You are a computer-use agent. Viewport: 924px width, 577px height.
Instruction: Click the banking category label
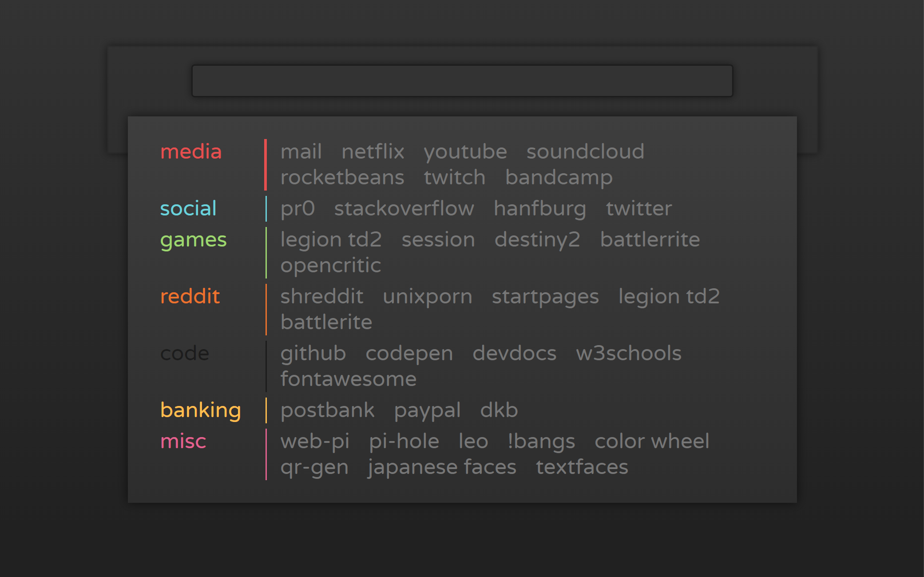pos(201,410)
